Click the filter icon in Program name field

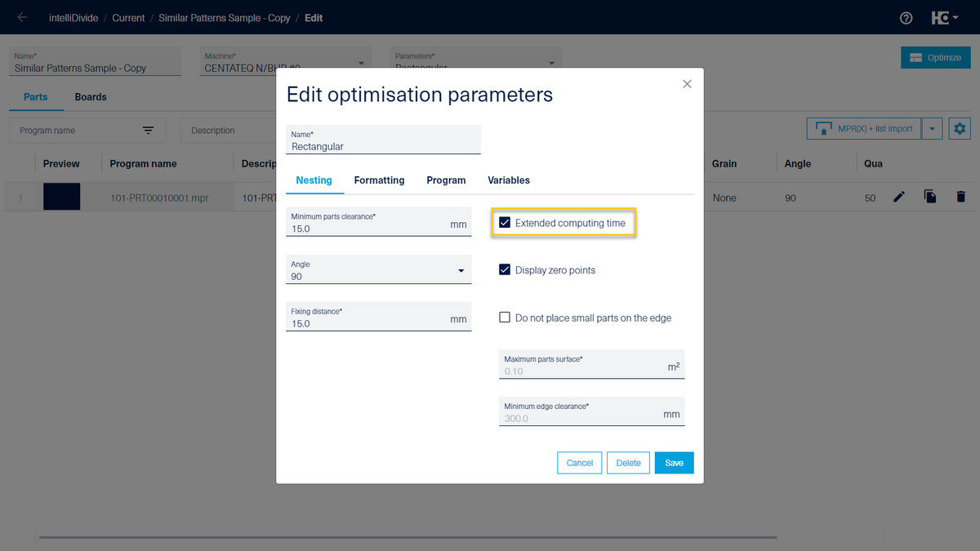pos(148,131)
